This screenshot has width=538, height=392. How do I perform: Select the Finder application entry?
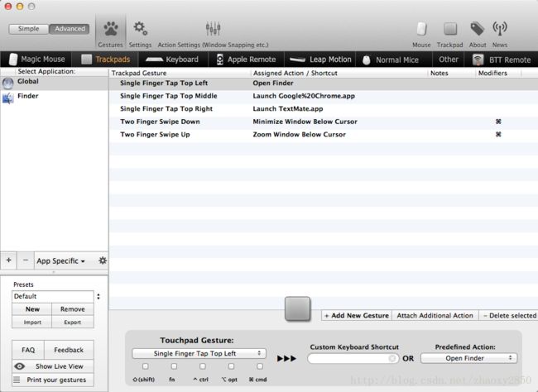pyautogui.click(x=54, y=97)
